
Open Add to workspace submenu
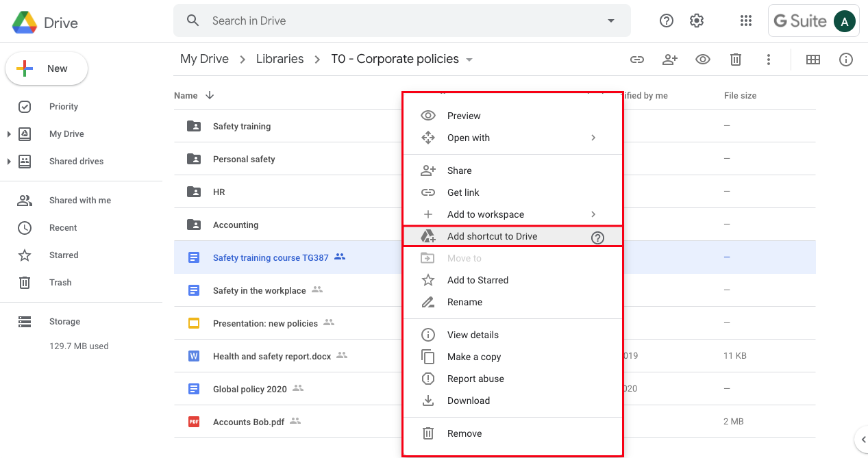point(512,214)
